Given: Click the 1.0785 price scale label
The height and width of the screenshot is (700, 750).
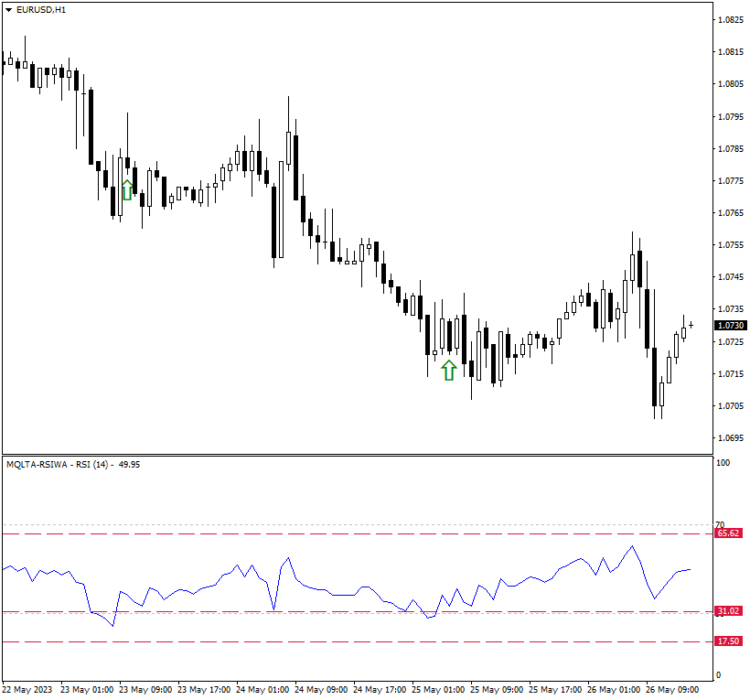Looking at the screenshot, I should pyautogui.click(x=731, y=149).
